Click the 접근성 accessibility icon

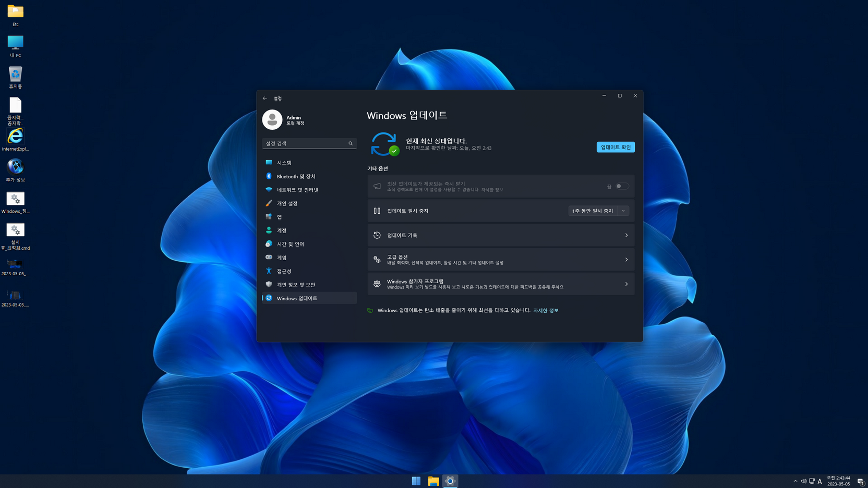click(269, 271)
